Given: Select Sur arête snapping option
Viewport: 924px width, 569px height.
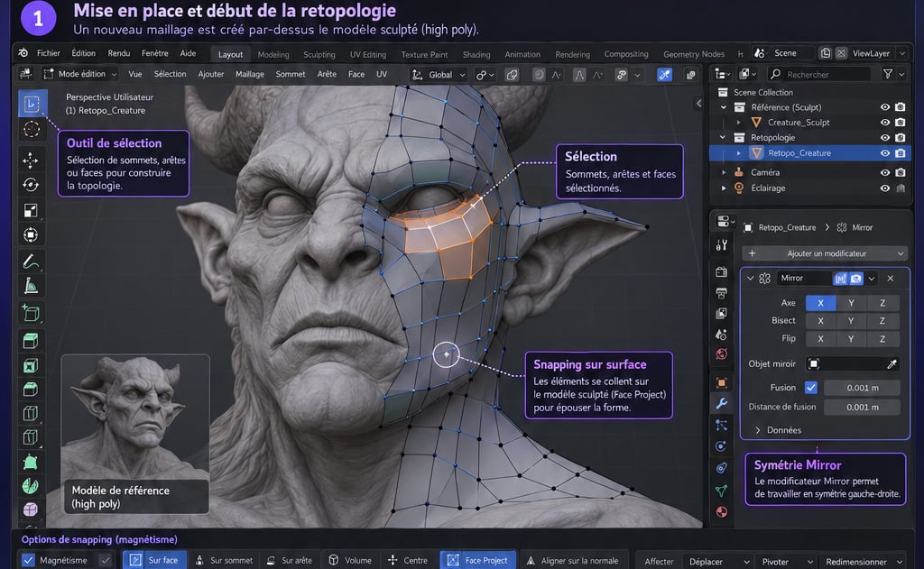Looking at the screenshot, I should 290,560.
